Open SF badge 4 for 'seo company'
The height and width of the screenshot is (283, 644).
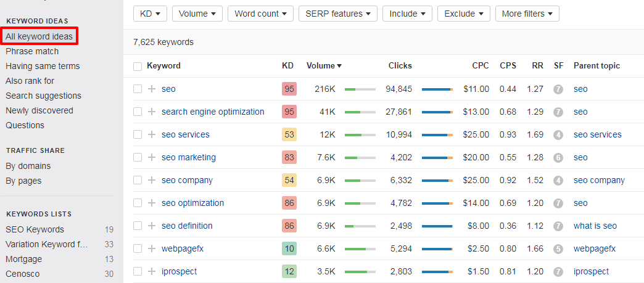558,180
